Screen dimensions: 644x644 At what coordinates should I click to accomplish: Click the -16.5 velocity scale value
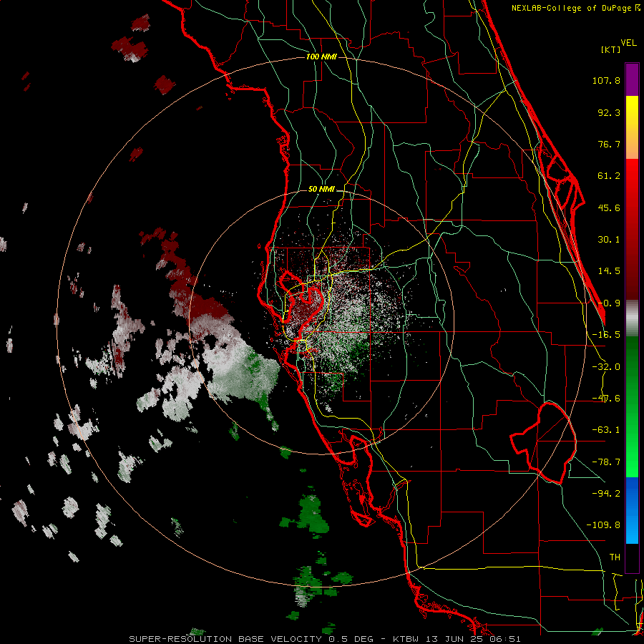coord(606,335)
